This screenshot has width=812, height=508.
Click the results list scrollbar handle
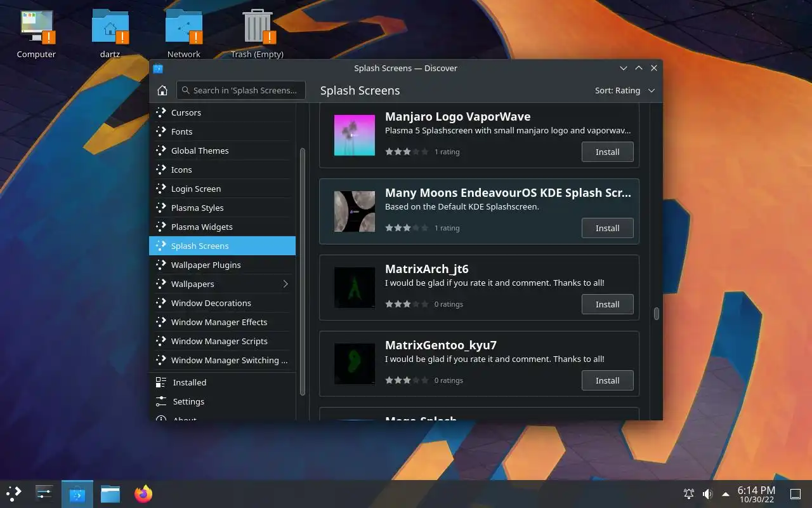[657, 314]
